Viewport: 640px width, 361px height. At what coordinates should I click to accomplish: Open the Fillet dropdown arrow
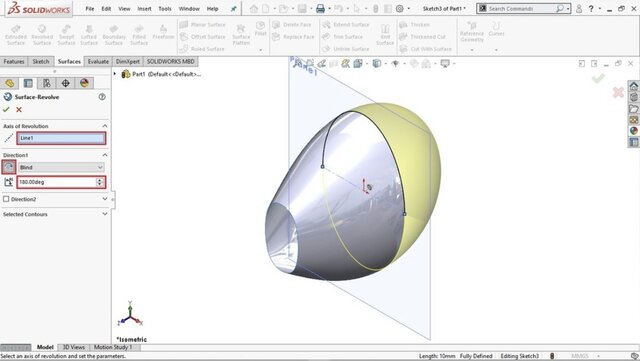[x=260, y=50]
